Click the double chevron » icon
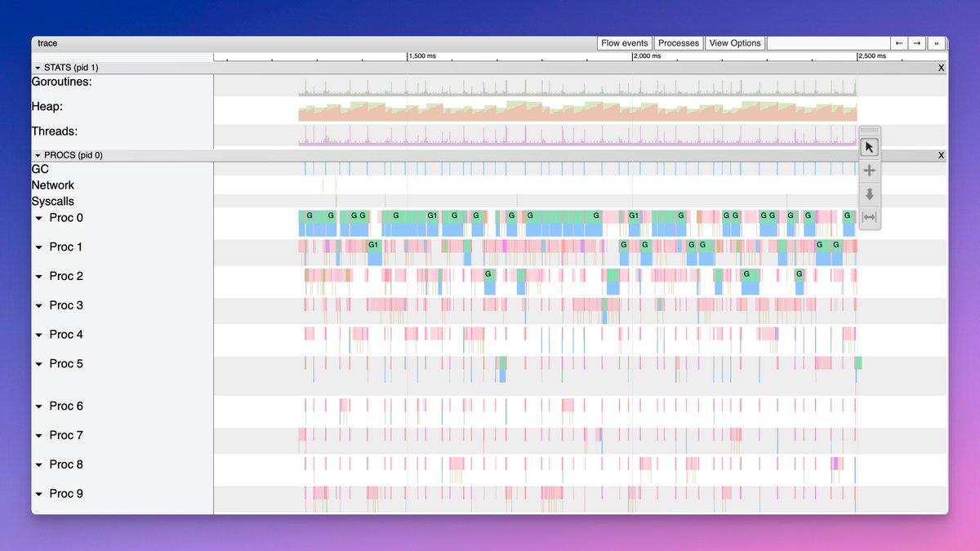This screenshot has width=980, height=551. (x=936, y=42)
